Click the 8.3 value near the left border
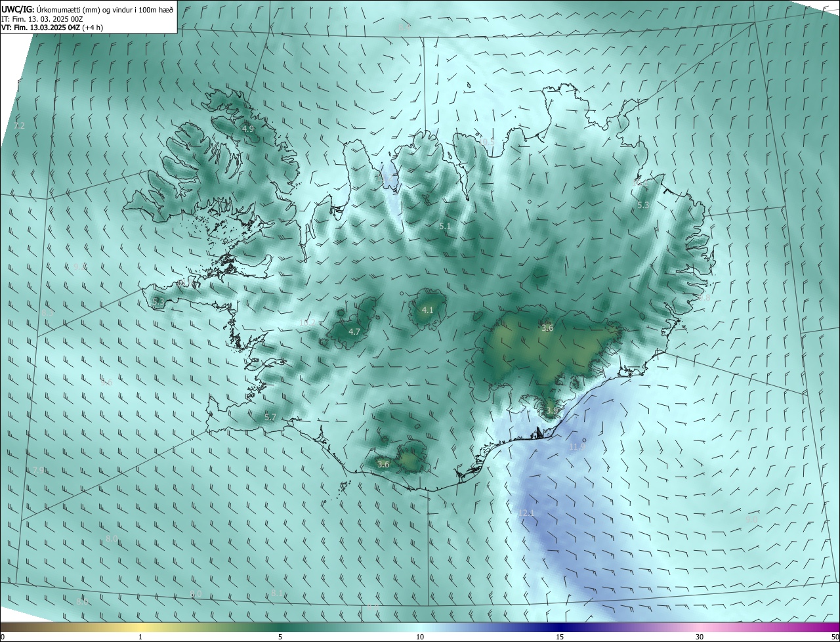Viewport: 840px width, 642px height. tap(47, 313)
